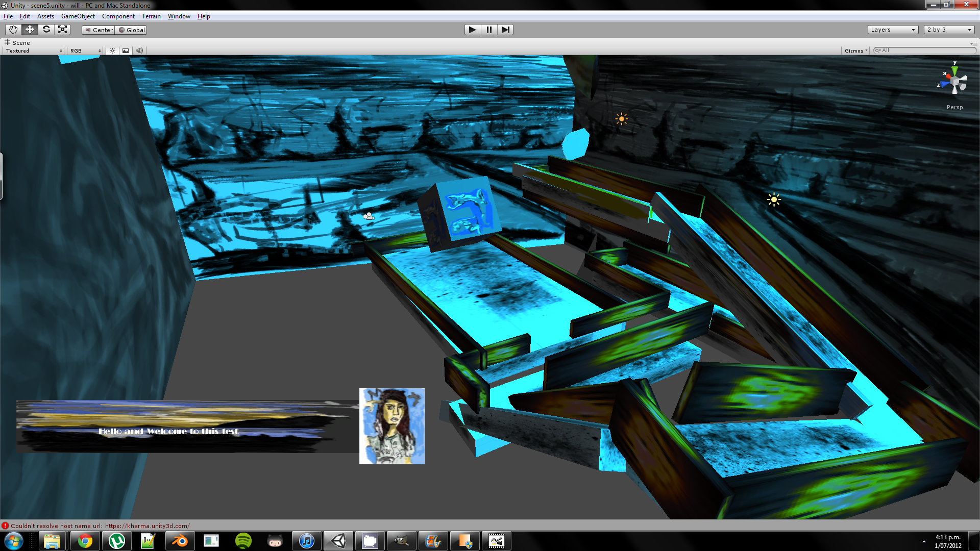Open the 2 by 3 layout dropdown
Viewport: 980px width, 551px height.
tap(948, 30)
